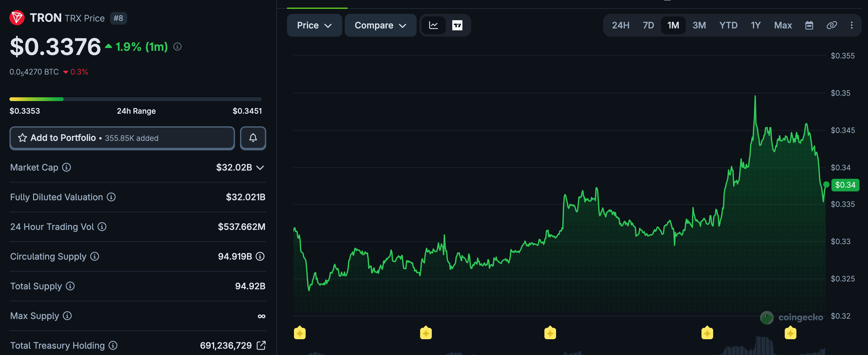Click the $537.662M trading volume value
Image resolution: width=868 pixels, height=355 pixels.
(x=242, y=227)
